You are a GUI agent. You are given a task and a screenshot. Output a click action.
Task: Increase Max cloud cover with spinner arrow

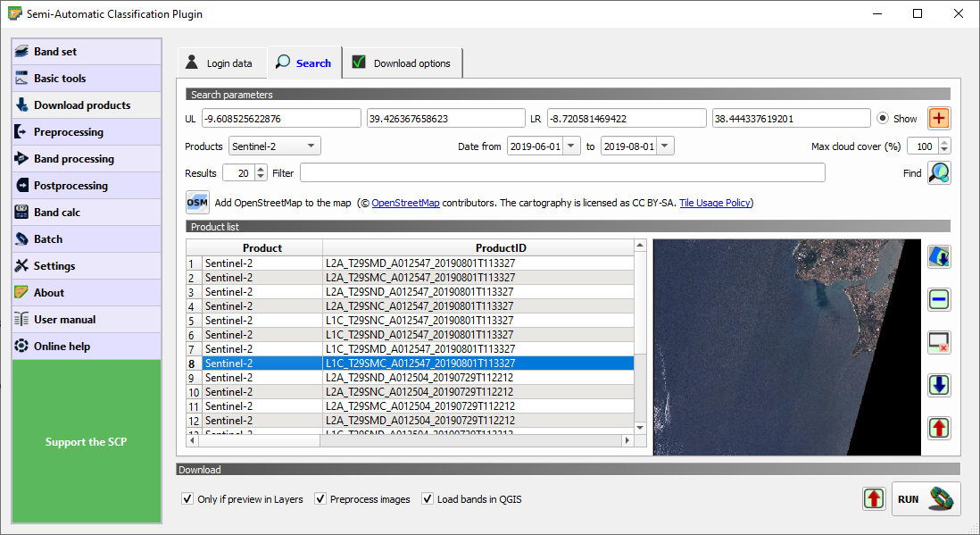pyautogui.click(x=943, y=141)
